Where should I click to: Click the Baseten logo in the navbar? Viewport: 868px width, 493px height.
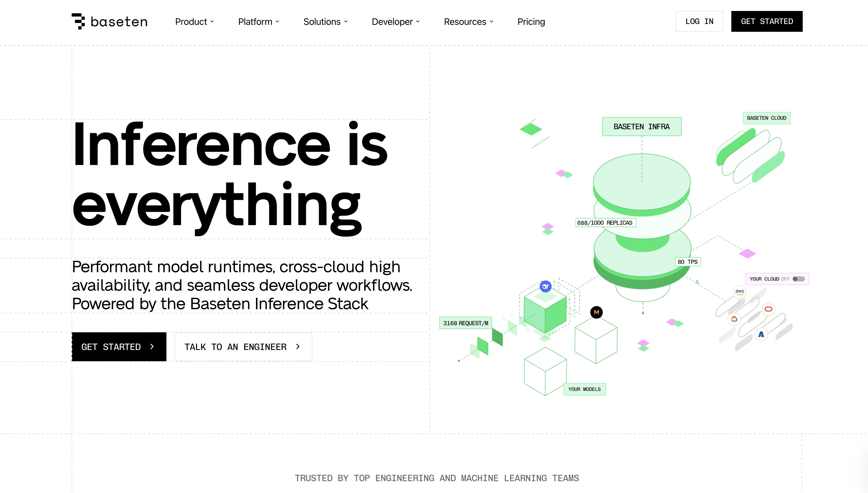click(109, 21)
